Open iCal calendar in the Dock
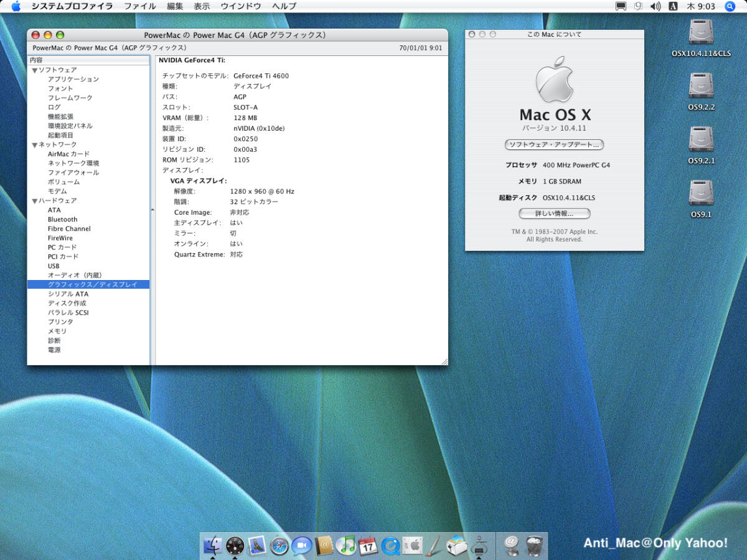This screenshot has width=747, height=560. click(x=368, y=546)
